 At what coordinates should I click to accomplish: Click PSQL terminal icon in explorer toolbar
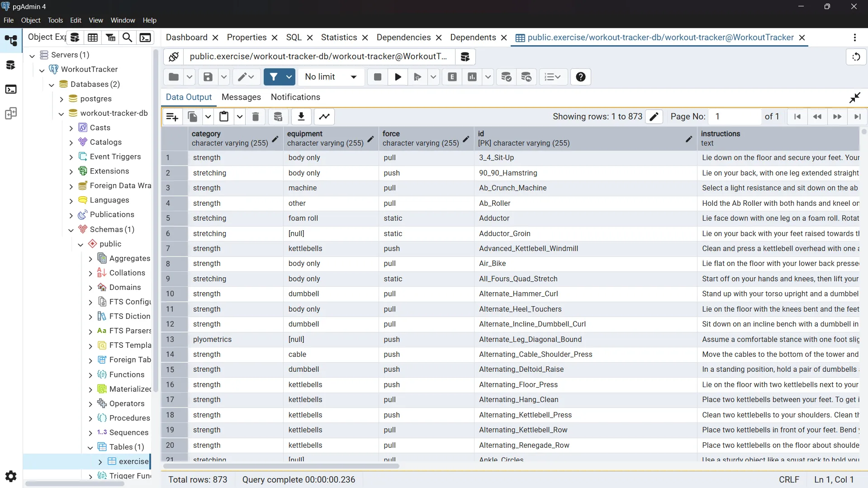coord(145,38)
